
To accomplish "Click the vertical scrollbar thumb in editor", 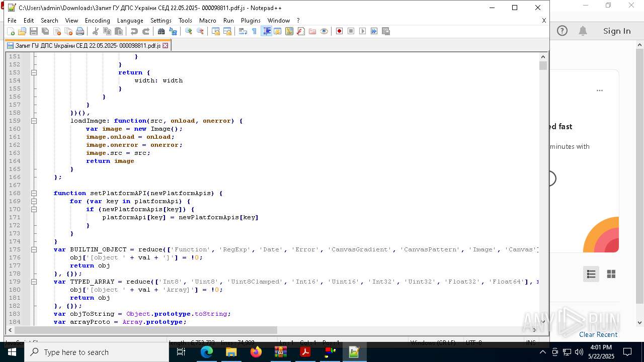I will pyautogui.click(x=543, y=65).
